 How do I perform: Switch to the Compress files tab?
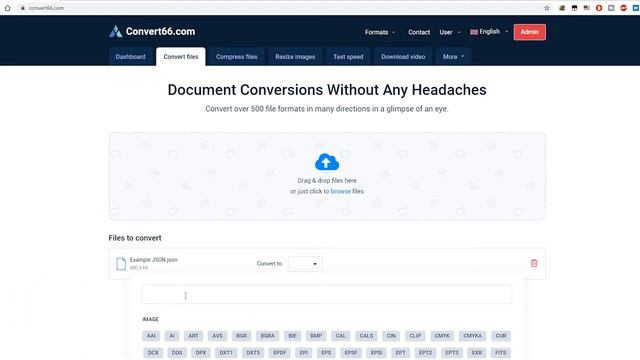[x=237, y=57]
